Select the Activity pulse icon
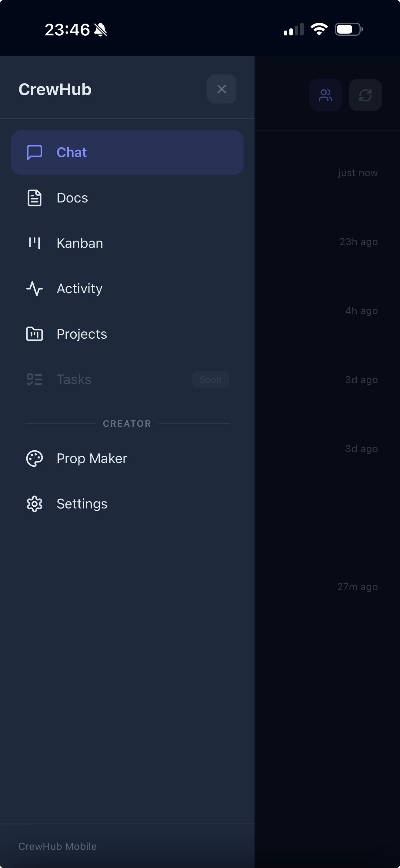Viewport: 400px width, 868px height. [34, 289]
